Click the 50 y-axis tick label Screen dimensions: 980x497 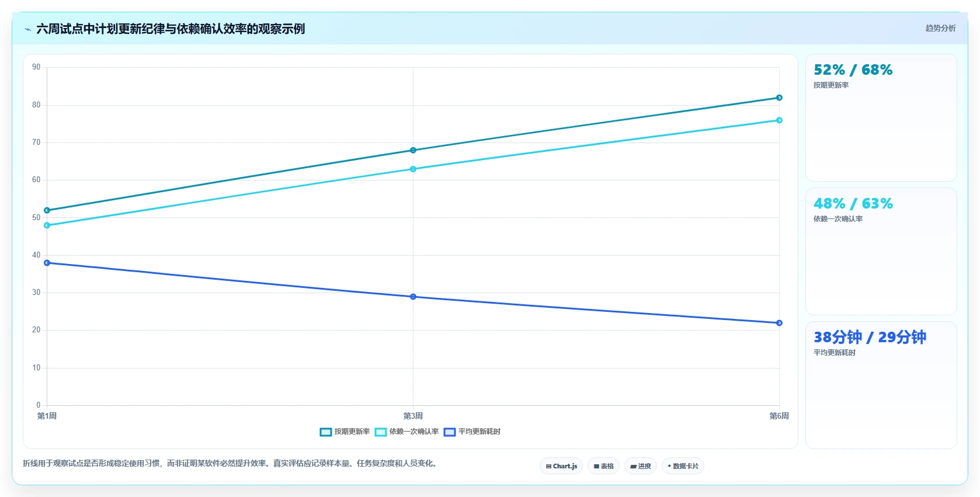pyautogui.click(x=36, y=217)
